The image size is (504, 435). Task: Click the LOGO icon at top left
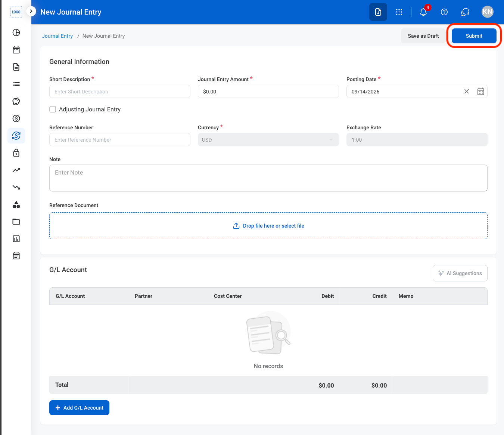[x=16, y=12]
